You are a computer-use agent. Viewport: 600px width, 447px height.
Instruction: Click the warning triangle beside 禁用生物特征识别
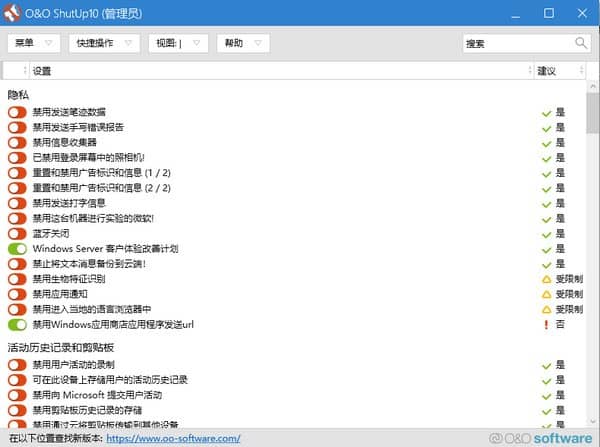click(546, 279)
